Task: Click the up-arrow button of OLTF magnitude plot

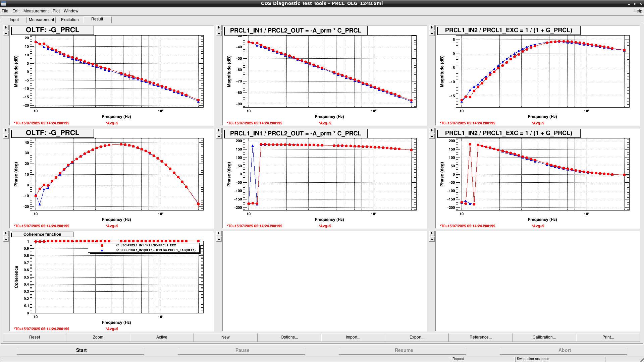Action: pos(6,33)
